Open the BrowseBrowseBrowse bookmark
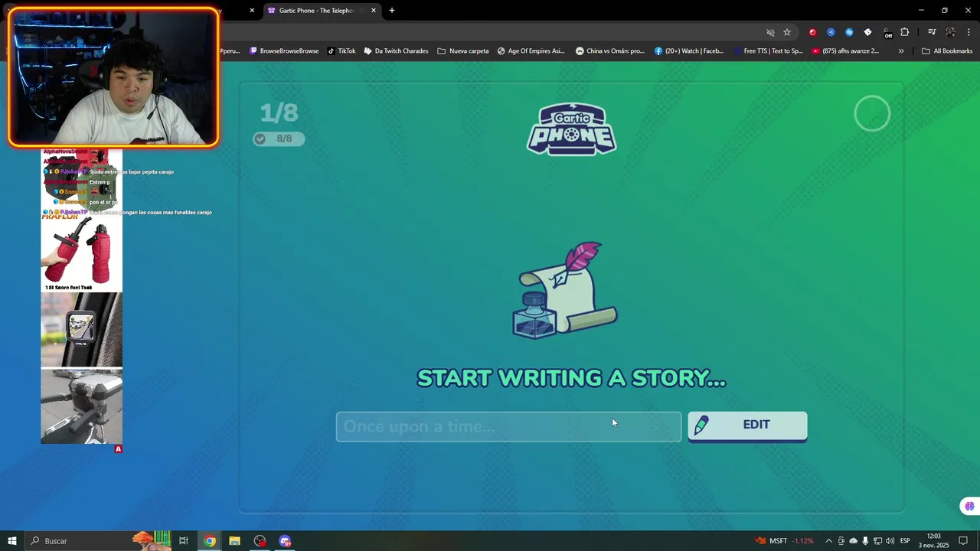Image resolution: width=980 pixels, height=551 pixels. (x=284, y=51)
